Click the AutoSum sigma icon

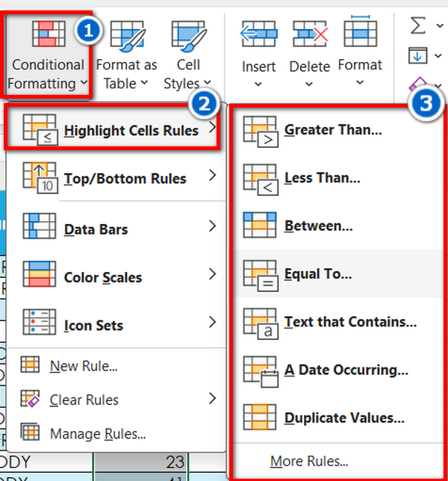(419, 26)
